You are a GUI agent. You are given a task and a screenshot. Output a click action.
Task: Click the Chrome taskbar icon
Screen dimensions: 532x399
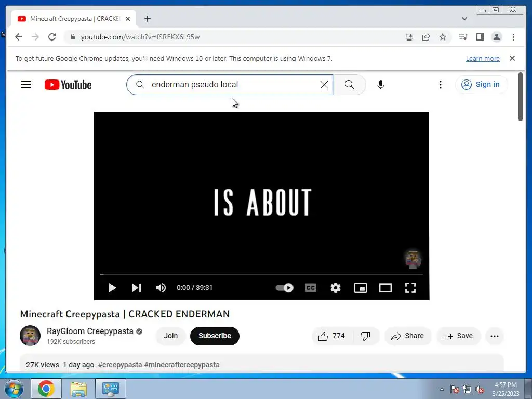point(46,389)
